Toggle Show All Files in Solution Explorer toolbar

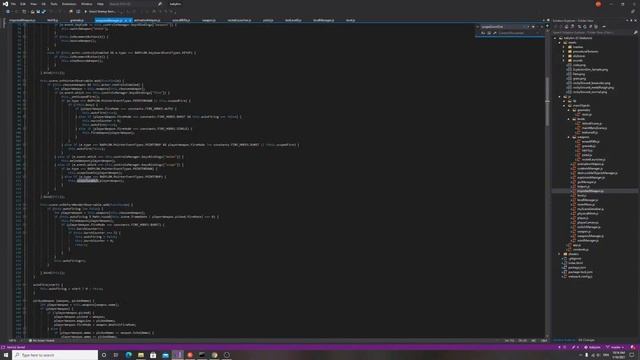(x=596, y=27)
